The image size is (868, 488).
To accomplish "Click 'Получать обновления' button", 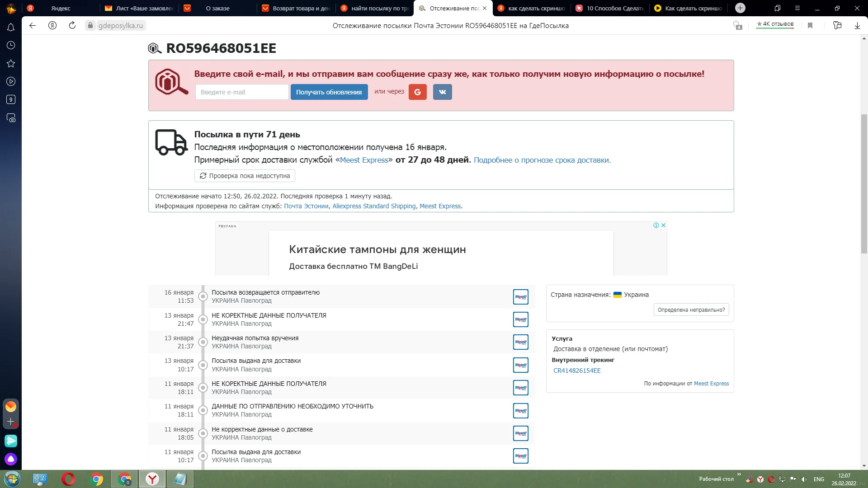I will coord(329,92).
